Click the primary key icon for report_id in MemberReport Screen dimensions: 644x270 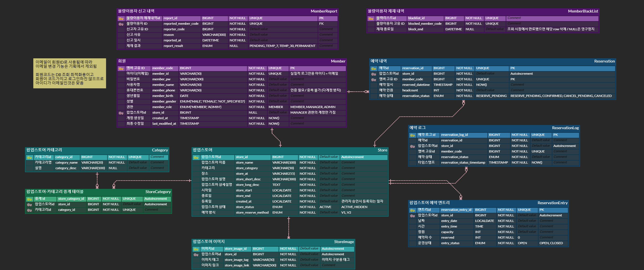[x=121, y=19]
